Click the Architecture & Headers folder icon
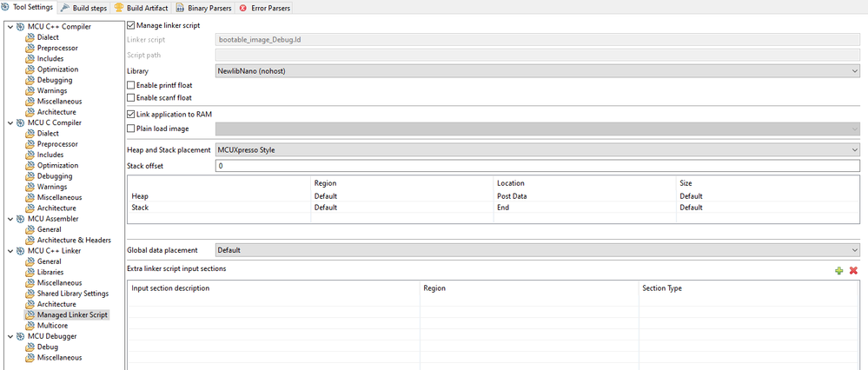The height and width of the screenshot is (370, 868). [30, 241]
